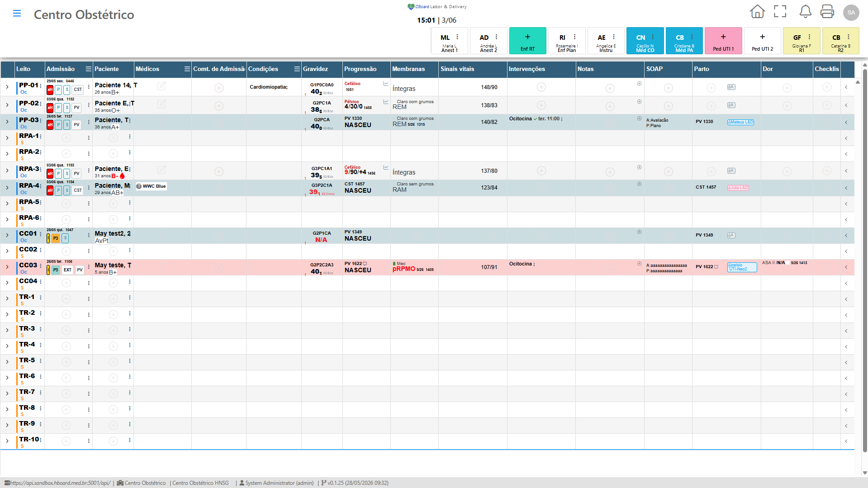Expand row CC03
The width and height of the screenshot is (868, 488).
tap(7, 267)
